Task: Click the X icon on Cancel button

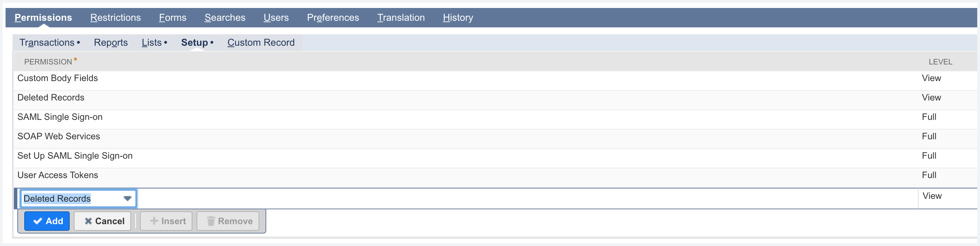Action: (88, 221)
